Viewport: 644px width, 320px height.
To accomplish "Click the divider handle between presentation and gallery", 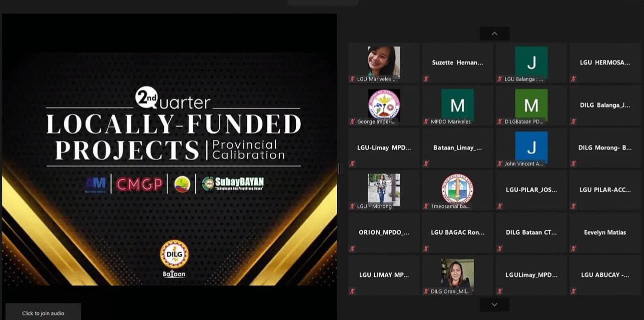I will click(x=339, y=168).
